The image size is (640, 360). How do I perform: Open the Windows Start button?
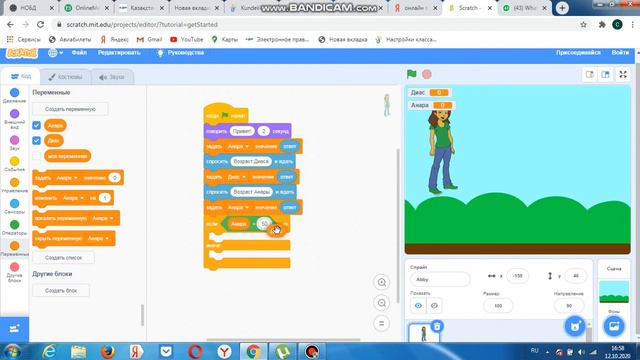tap(12, 351)
